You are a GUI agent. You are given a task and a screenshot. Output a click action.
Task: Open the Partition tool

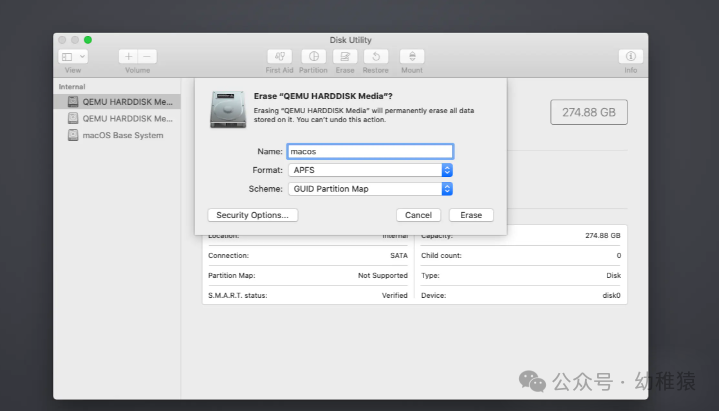tap(314, 56)
